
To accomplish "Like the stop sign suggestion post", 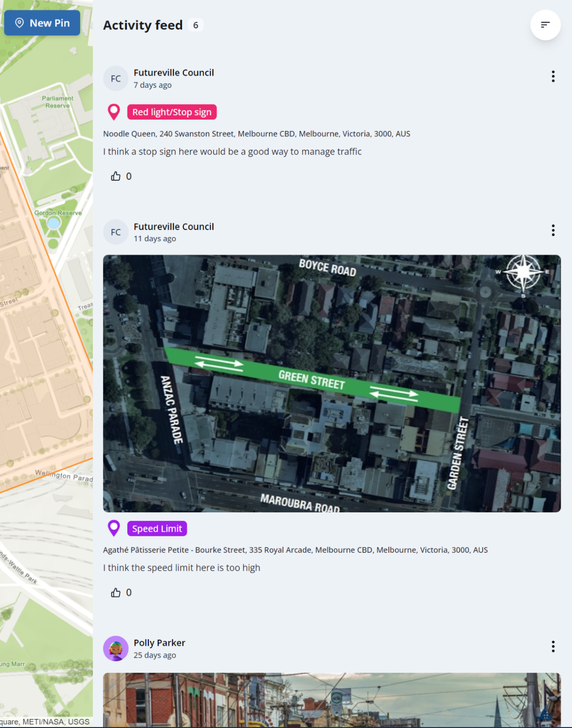I will click(x=116, y=177).
